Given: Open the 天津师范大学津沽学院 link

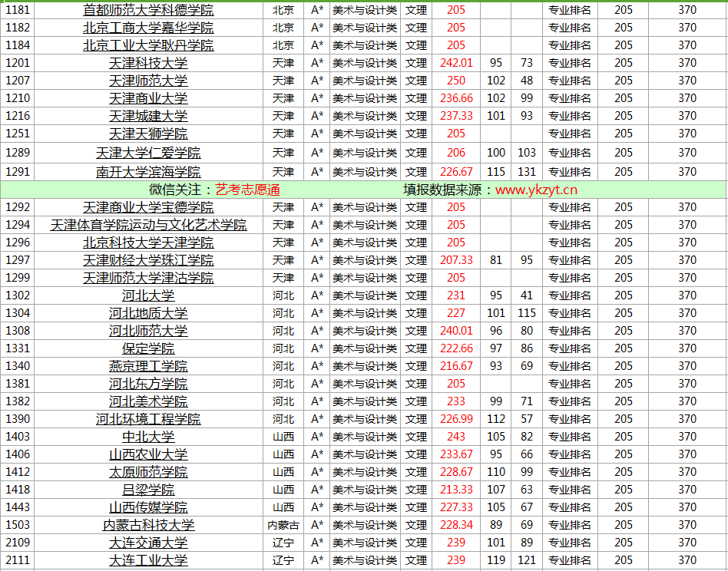Looking at the screenshot, I should 148,278.
